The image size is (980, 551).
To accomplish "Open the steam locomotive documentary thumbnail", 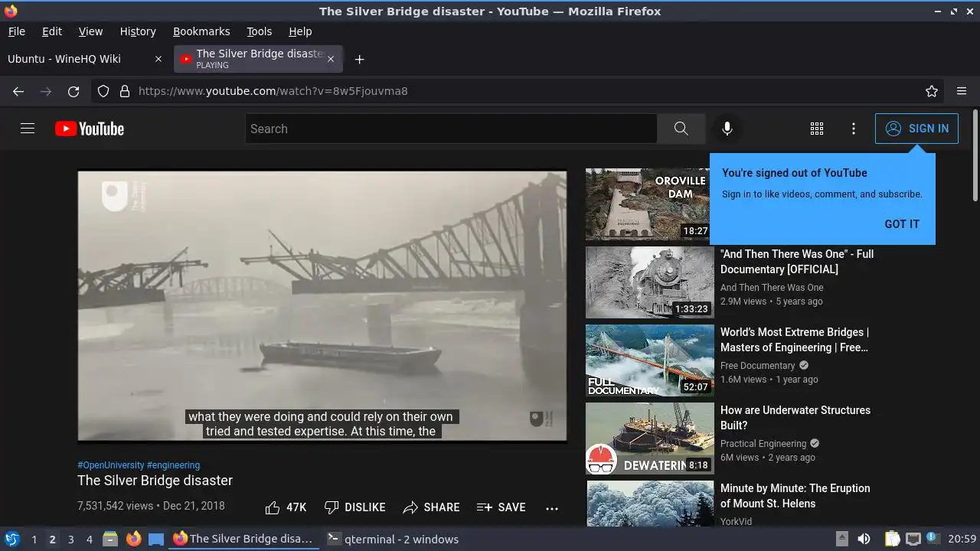I will pyautogui.click(x=650, y=282).
